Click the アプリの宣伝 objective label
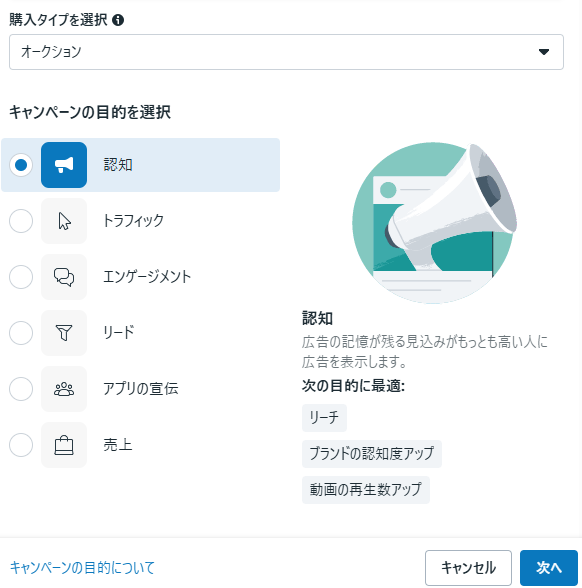 tap(141, 389)
